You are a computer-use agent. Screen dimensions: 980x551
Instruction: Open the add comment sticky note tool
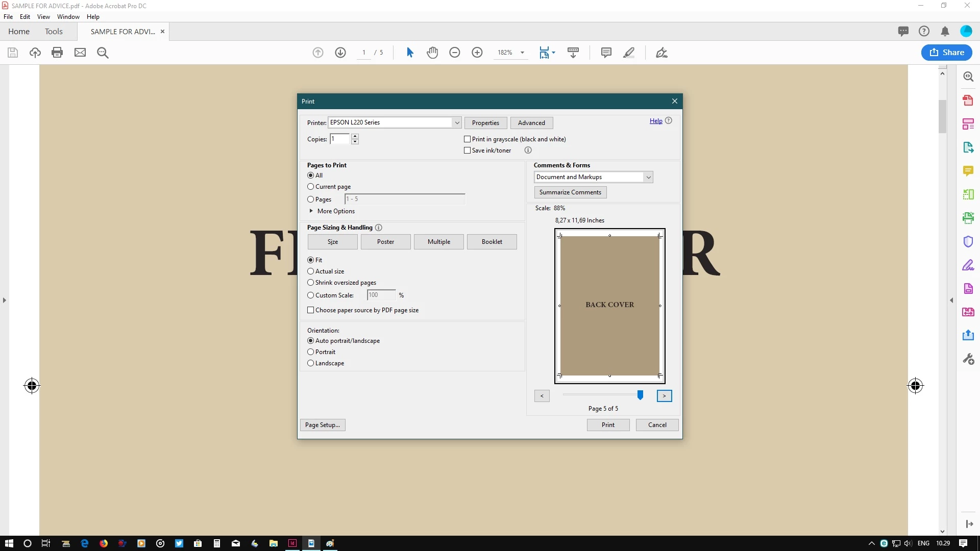coord(606,53)
